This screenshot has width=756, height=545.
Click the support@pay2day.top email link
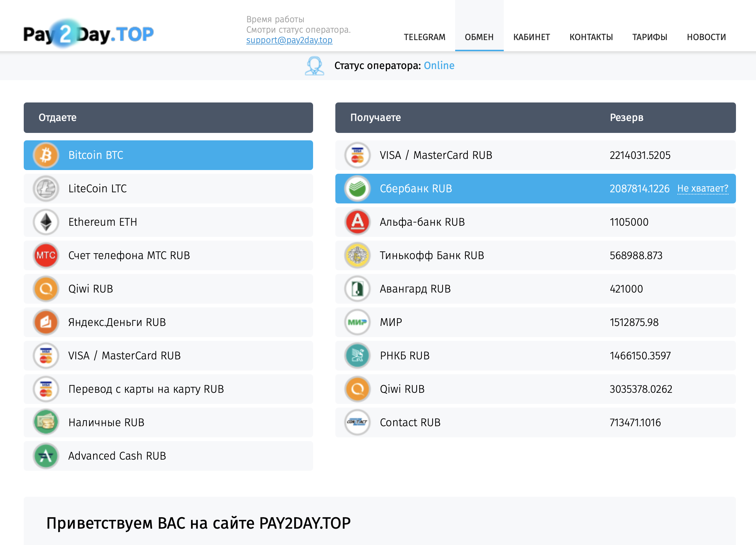289,40
